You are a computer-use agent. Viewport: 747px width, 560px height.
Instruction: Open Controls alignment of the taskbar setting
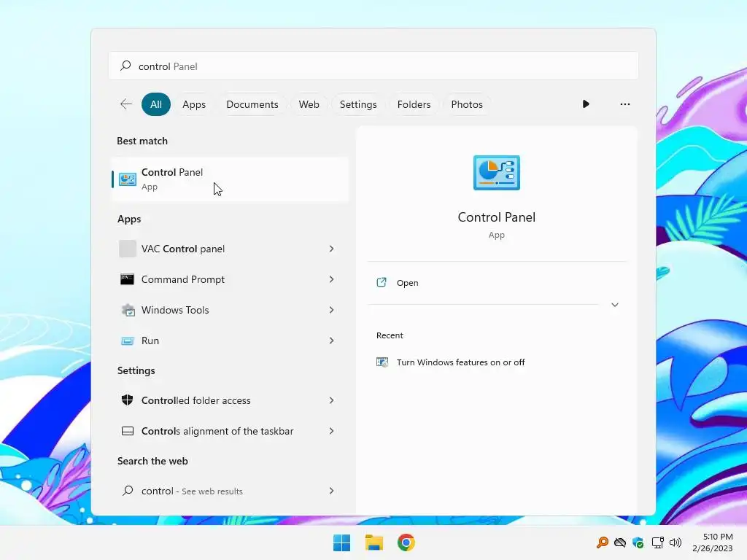coord(230,431)
